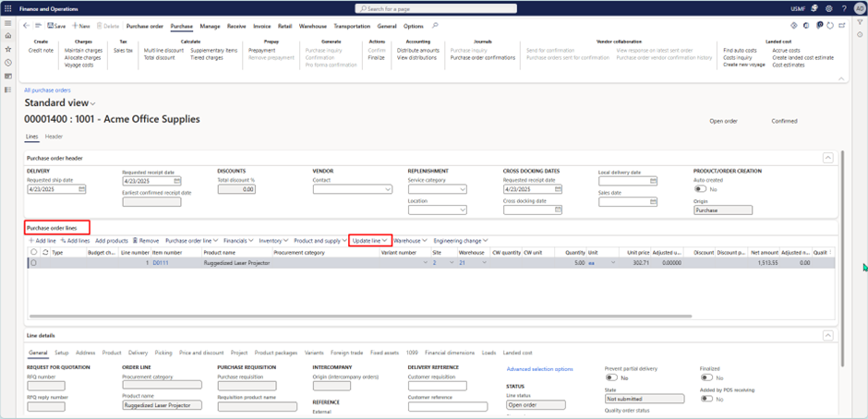The height and width of the screenshot is (419, 868).
Task: Toggle the Auto created switch
Action: coord(698,189)
